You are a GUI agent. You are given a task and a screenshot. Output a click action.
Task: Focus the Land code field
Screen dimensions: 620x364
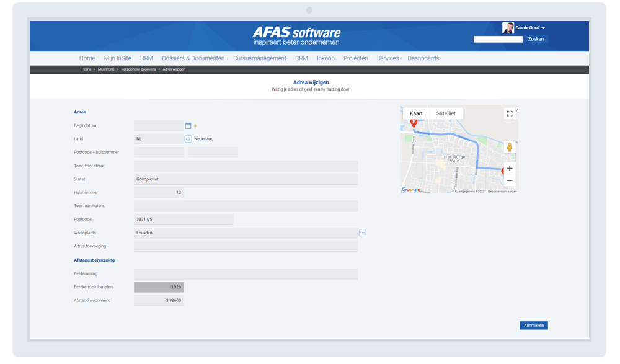(x=159, y=139)
